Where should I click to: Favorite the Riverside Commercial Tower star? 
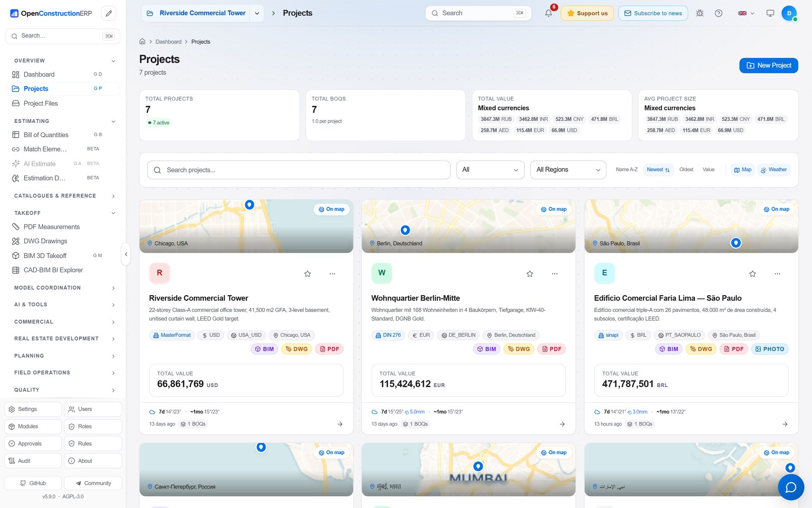click(x=308, y=274)
